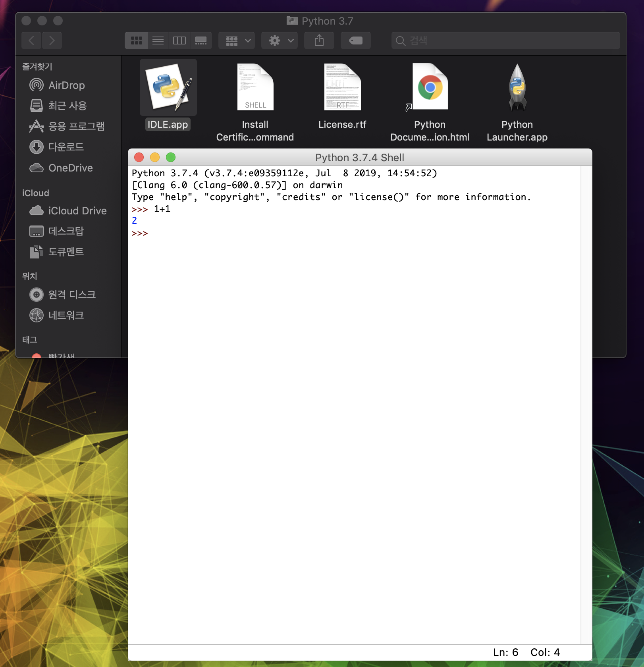Click the '[Clang 6.0' compiler info line
Viewport: 644px width, 667px height.
tap(237, 185)
